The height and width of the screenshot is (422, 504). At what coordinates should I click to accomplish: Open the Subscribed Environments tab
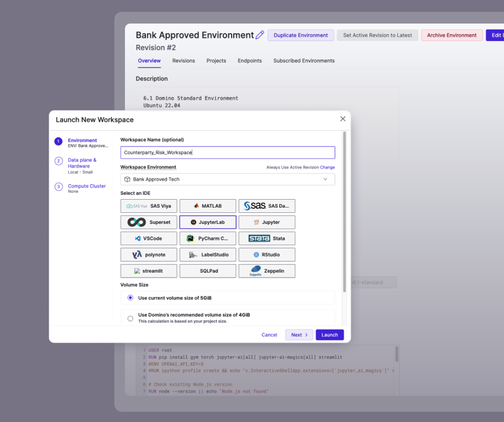[303, 60]
